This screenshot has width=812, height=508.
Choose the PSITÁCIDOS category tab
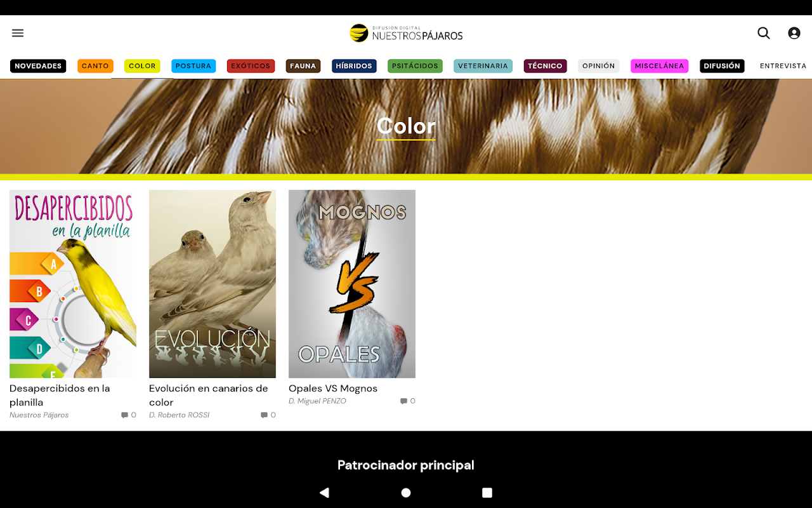[415, 66]
